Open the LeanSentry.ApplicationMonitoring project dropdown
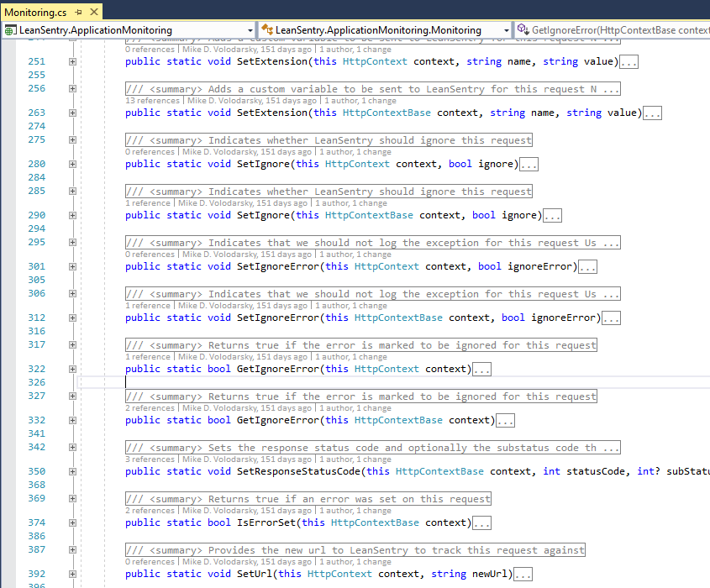 point(250,30)
